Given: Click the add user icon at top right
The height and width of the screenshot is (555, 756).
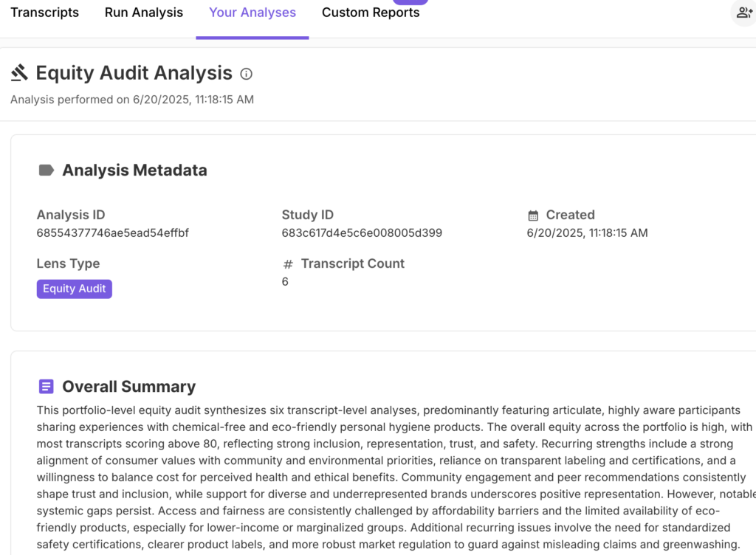Looking at the screenshot, I should click(743, 13).
